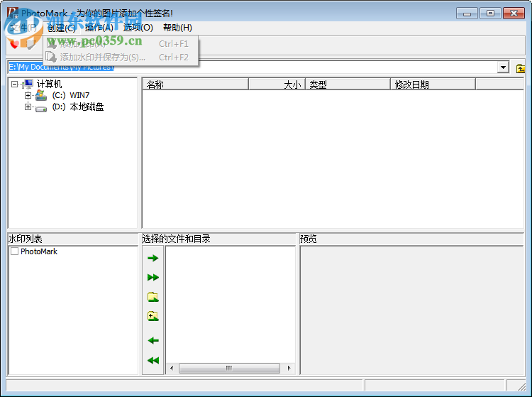The width and height of the screenshot is (532, 397).
Task: Click the scrollbar right arrow in selected files
Action: coord(289,368)
